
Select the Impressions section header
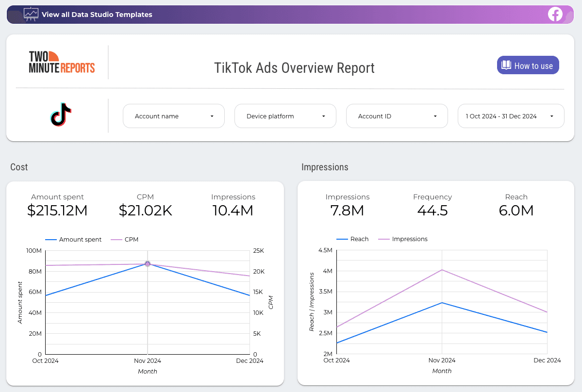pyautogui.click(x=325, y=167)
